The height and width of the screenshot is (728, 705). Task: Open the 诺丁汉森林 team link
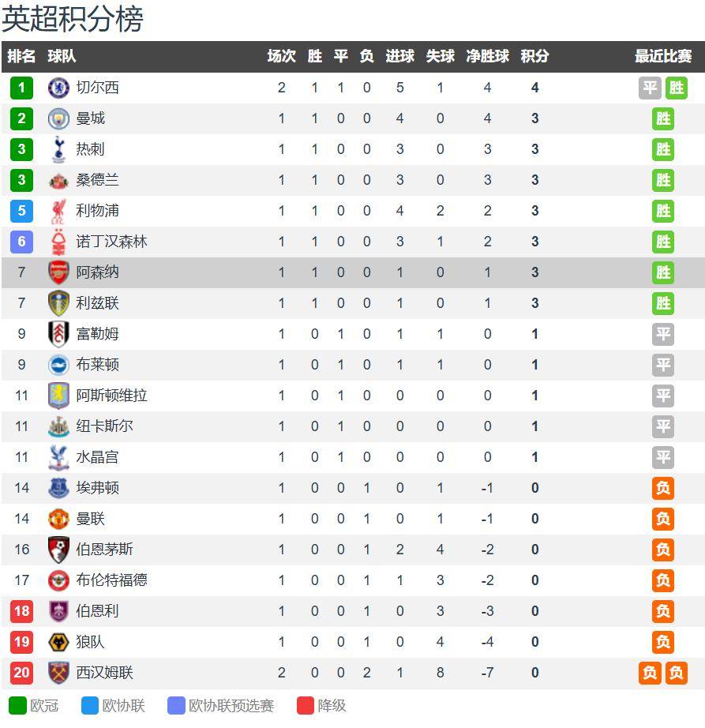click(x=111, y=242)
